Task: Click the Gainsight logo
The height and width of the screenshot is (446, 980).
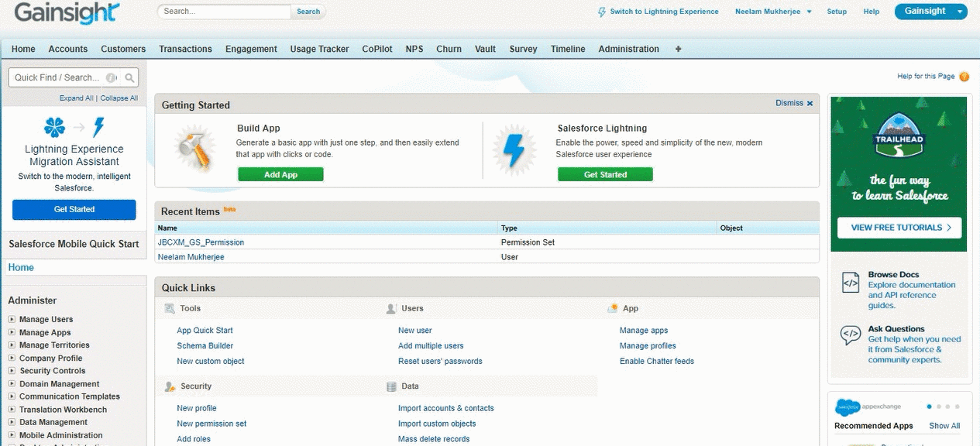Action: (x=67, y=13)
